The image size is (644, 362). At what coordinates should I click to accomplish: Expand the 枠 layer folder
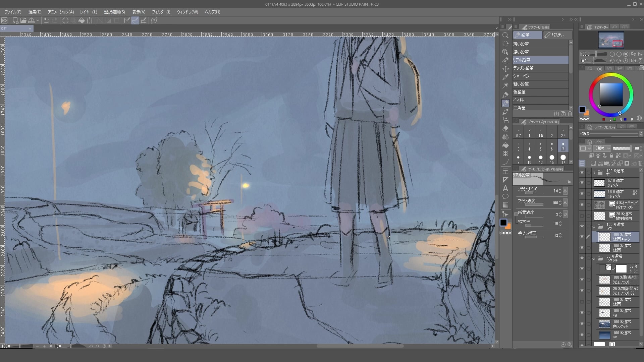594,173
